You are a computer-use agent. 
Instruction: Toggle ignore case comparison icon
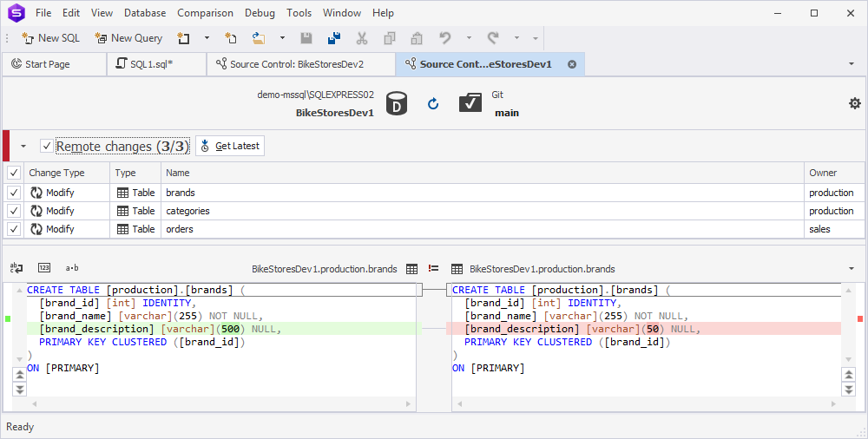pos(16,268)
